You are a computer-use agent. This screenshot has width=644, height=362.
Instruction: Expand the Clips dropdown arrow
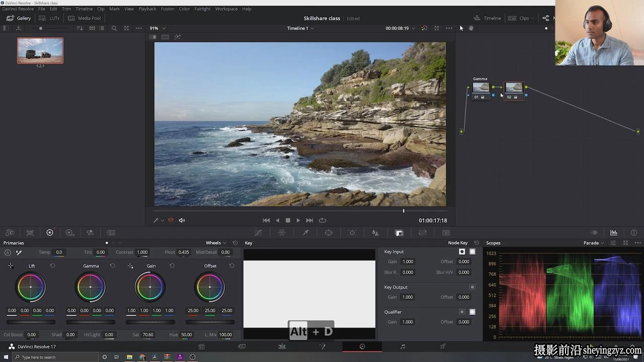[x=532, y=19]
